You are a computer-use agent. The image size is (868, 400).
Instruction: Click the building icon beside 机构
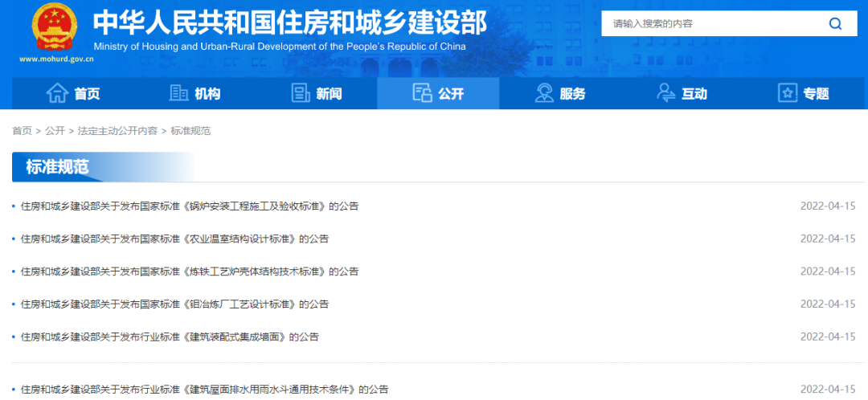pos(178,93)
